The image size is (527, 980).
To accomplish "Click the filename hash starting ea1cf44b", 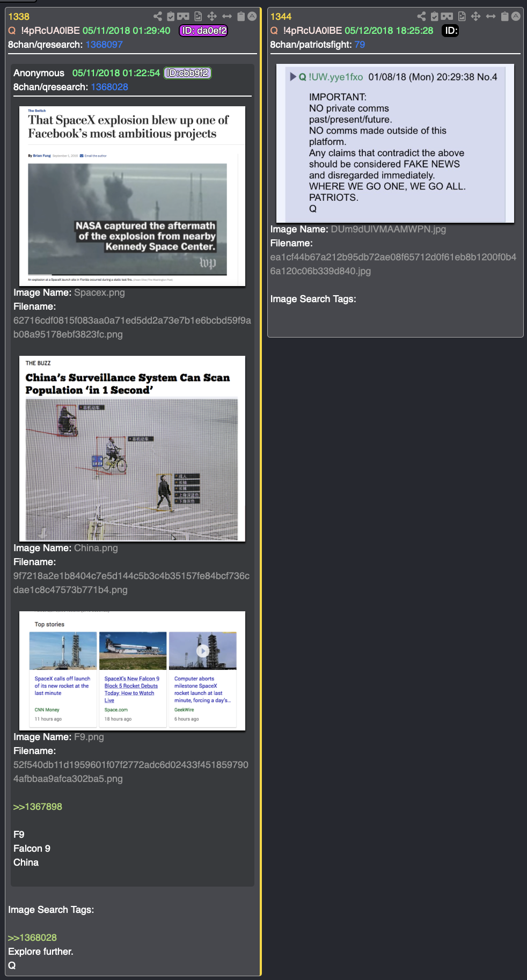I will pyautogui.click(x=393, y=264).
